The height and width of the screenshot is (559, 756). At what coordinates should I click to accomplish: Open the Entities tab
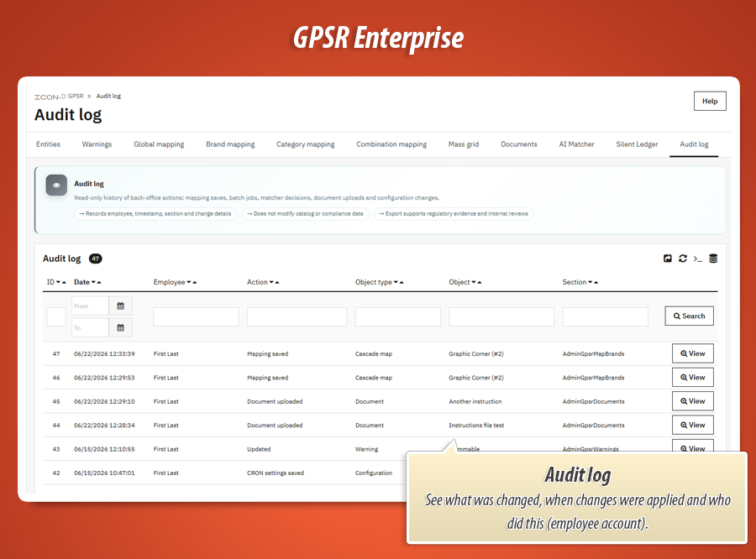point(48,144)
